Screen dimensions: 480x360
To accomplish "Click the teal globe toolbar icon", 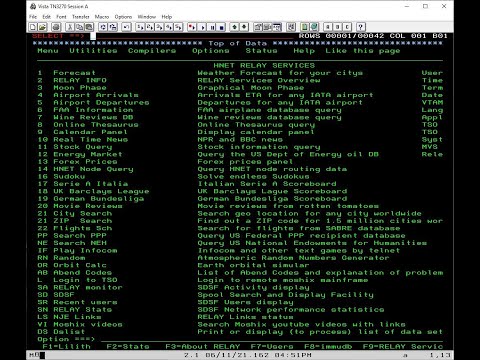I will (314, 27).
